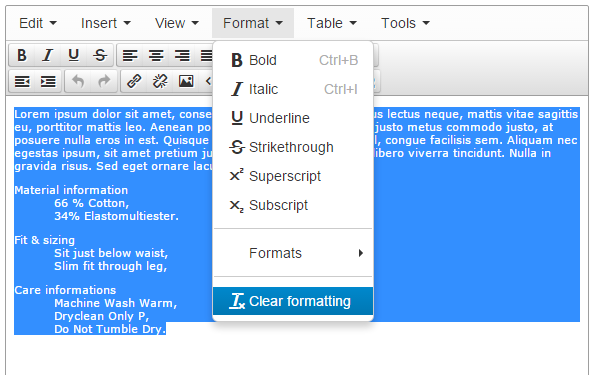The image size is (599, 375).
Task: Toggle Italic button in toolbar
Action: pyautogui.click(x=48, y=55)
